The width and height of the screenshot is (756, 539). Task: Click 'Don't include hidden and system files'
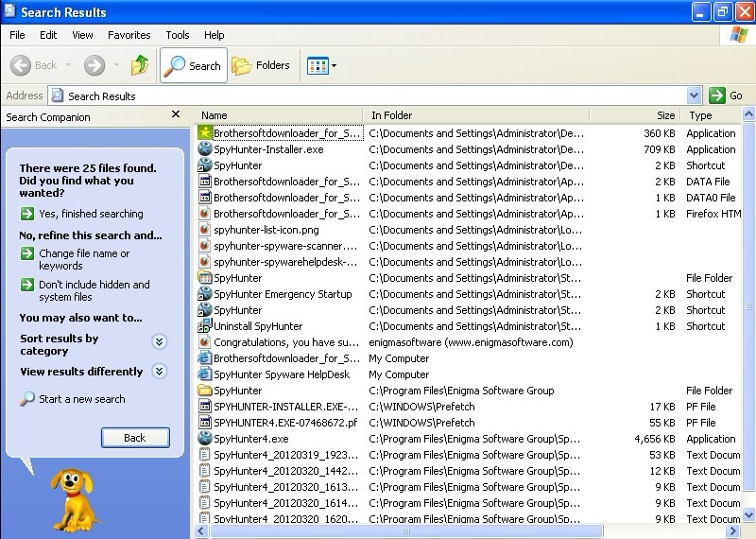tap(94, 290)
